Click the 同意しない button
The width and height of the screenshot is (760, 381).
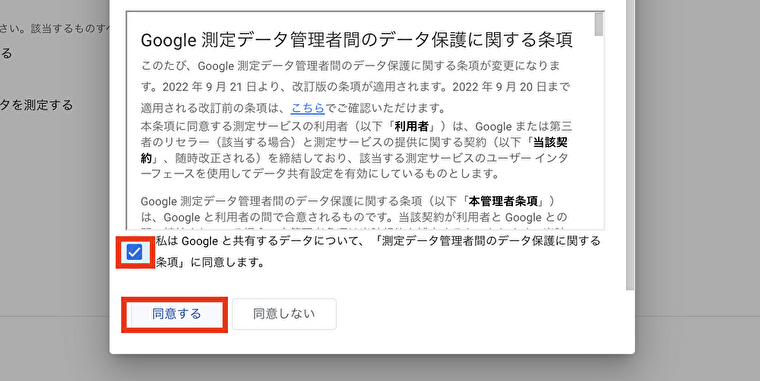pos(284,314)
